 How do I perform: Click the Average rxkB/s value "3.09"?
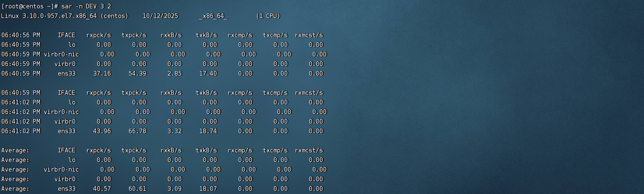(x=175, y=189)
